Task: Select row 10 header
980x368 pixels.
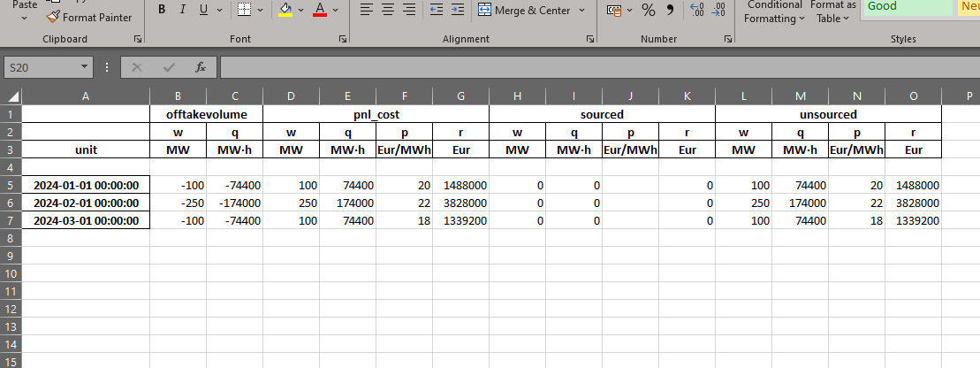Action: [x=11, y=273]
